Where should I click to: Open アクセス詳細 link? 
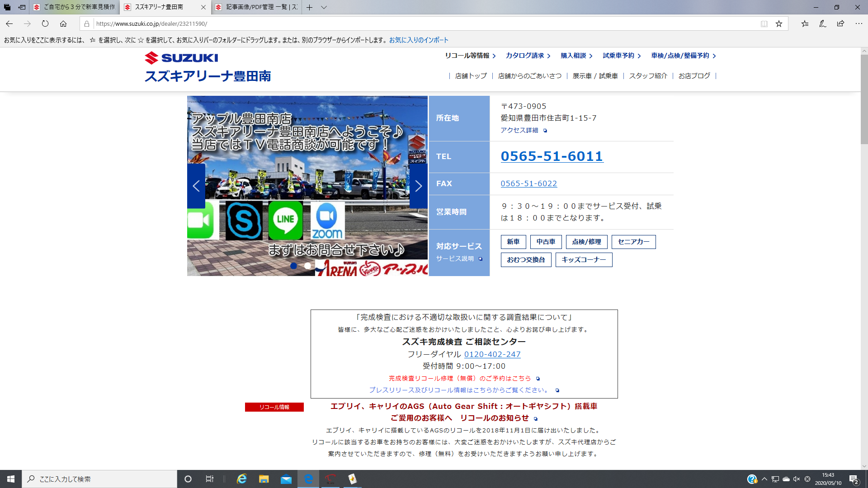(524, 130)
